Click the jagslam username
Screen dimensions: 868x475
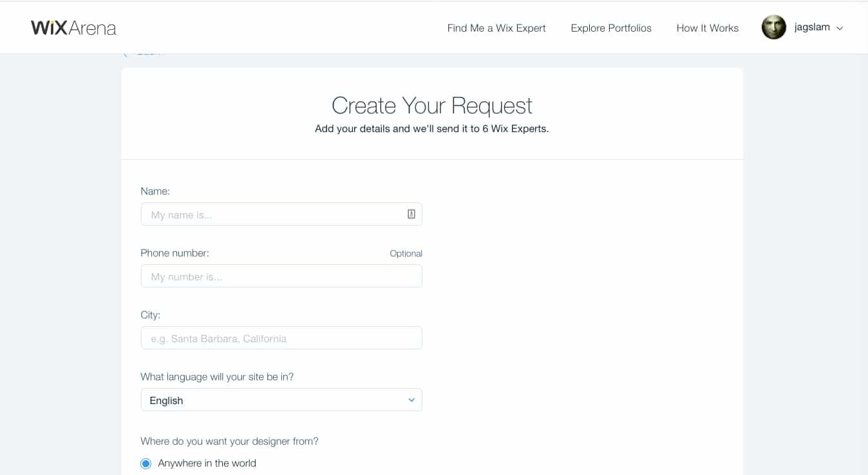click(812, 28)
